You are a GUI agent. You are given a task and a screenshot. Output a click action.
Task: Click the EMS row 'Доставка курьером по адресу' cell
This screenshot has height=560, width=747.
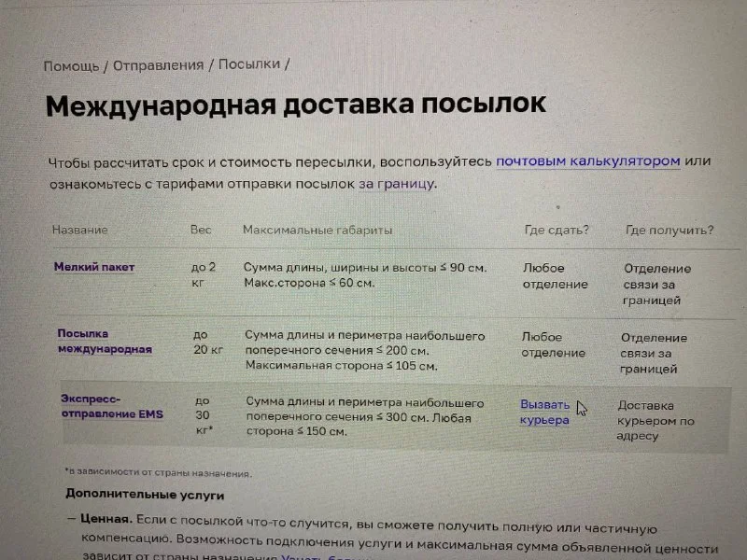point(655,421)
